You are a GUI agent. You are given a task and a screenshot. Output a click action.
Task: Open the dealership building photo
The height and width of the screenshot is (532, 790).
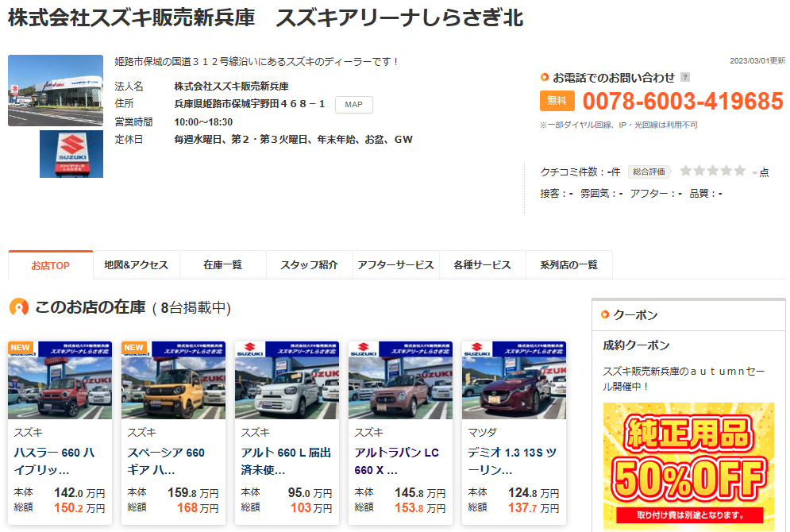click(x=56, y=91)
